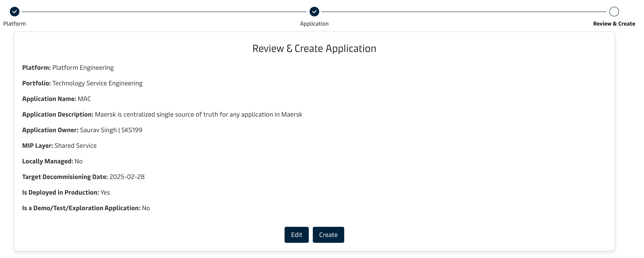This screenshot has height=258, width=644.
Task: Click the Create button
Action: (328, 235)
